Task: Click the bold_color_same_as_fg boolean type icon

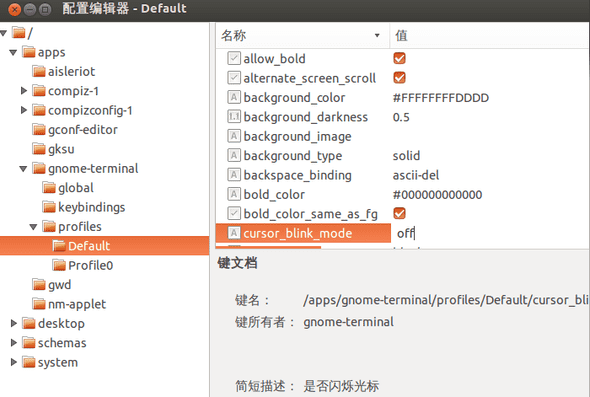Action: point(234,214)
